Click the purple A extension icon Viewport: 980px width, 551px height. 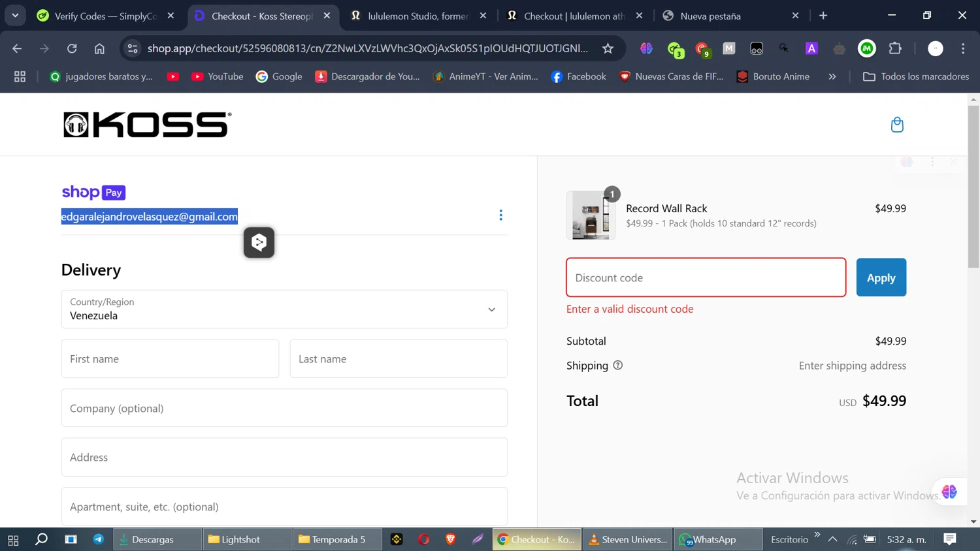811,48
